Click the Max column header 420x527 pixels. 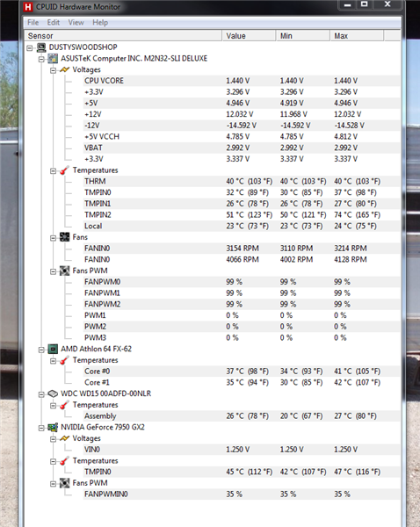click(x=357, y=36)
